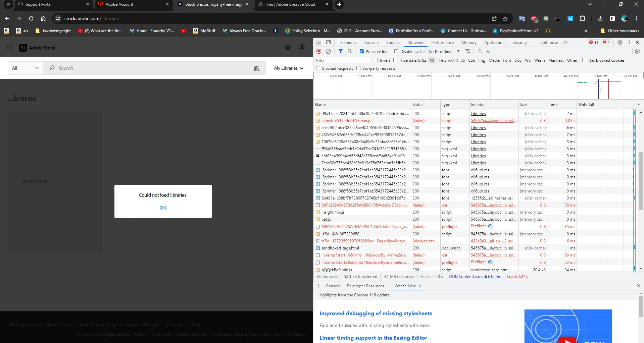
Task: Open the user profile icon on Adobe Stock
Action: (302, 47)
